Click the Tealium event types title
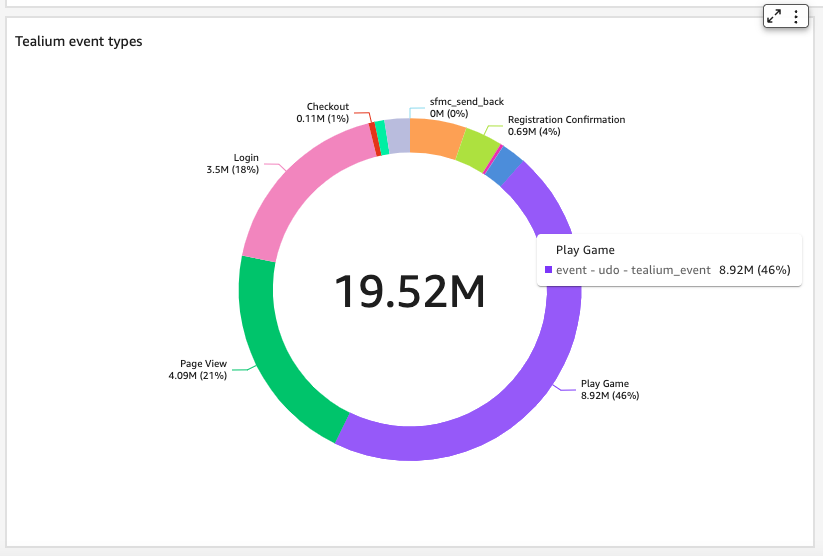The height and width of the screenshot is (556, 823). 78,42
